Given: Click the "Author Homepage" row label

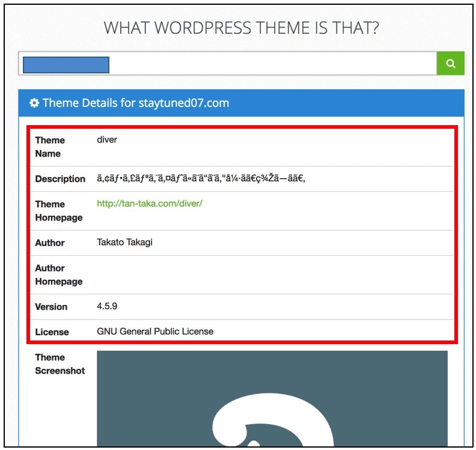Looking at the screenshot, I should [59, 275].
